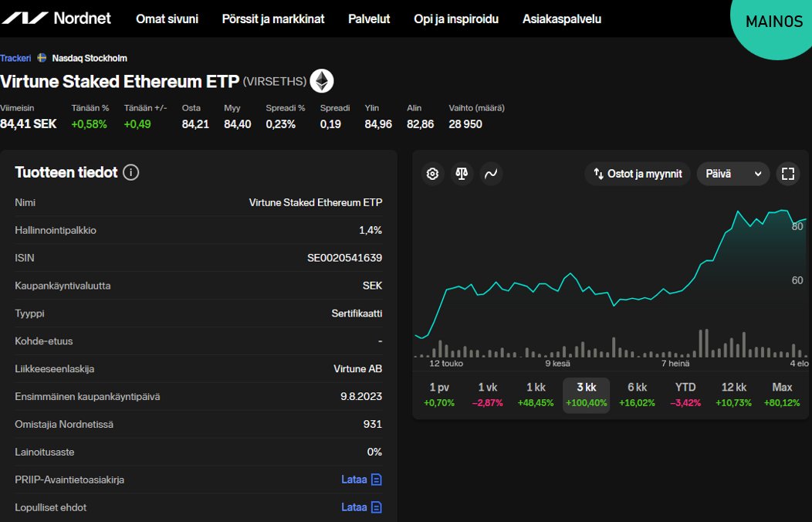Image resolution: width=812 pixels, height=522 pixels.
Task: Toggle Ostot ja myynnit overlay on chart
Action: 637,174
